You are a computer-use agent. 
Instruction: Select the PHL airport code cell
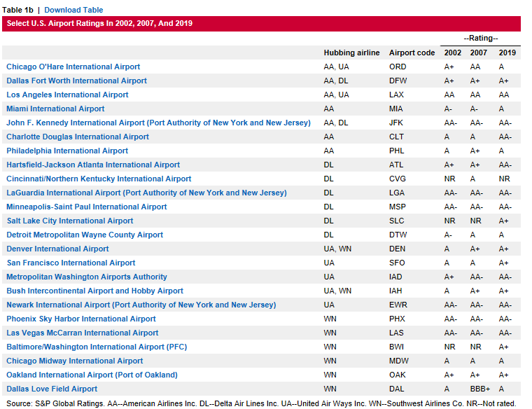click(397, 151)
